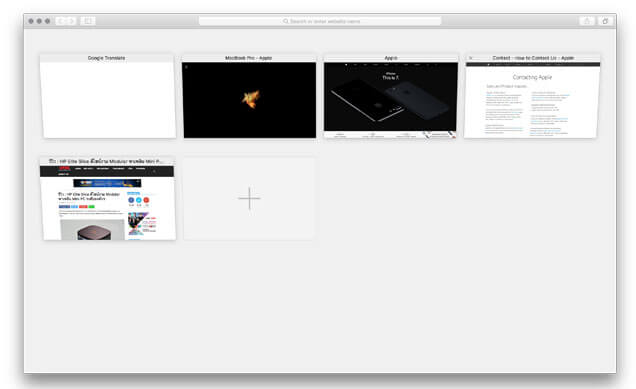Click the HP Elite Slice tab title
Screen dimensions: 636x389
click(x=107, y=161)
